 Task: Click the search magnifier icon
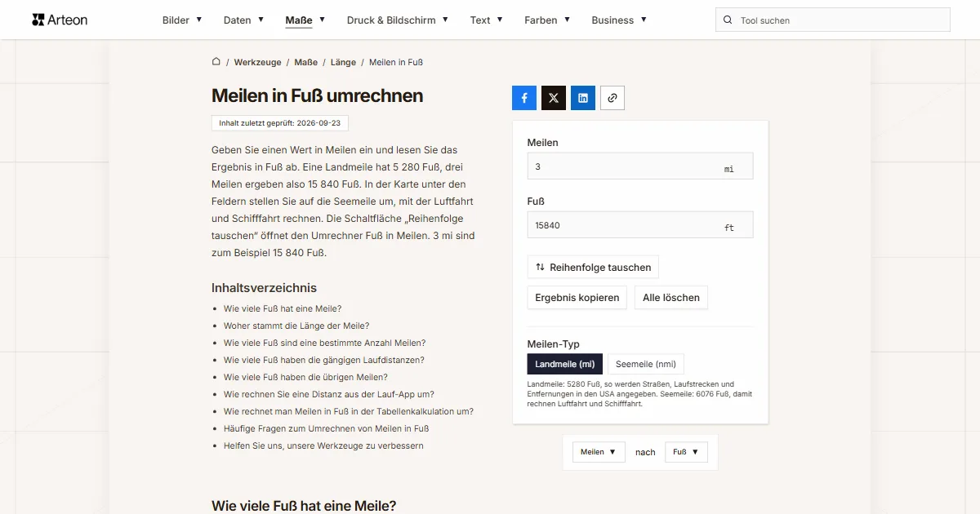click(728, 20)
